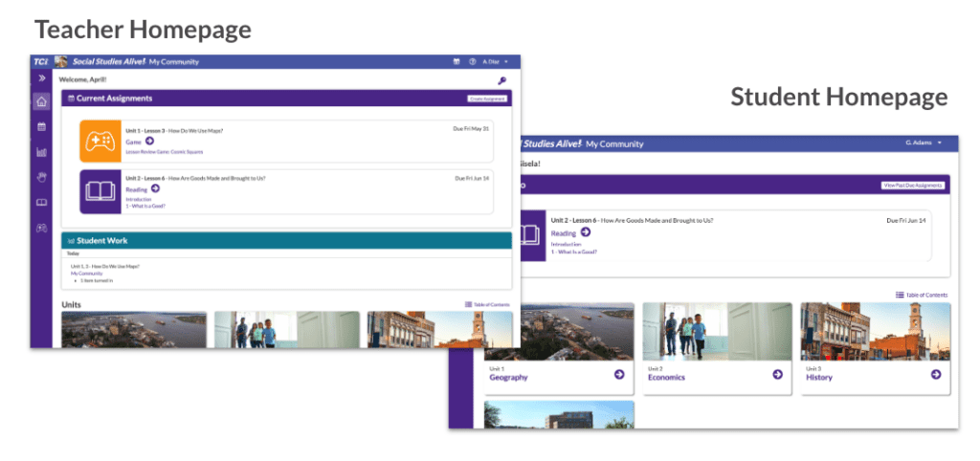Click the orange game controller assignment tile
The image size is (980, 461).
[100, 142]
